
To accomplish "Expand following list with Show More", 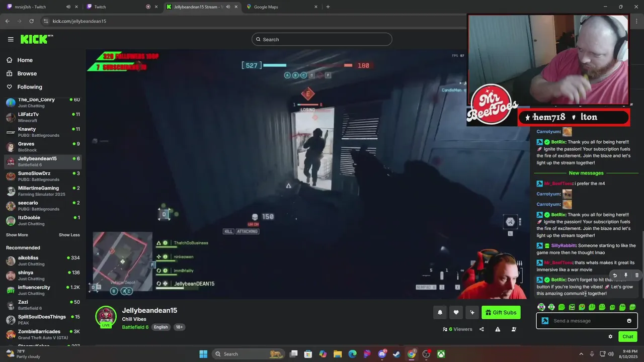I will pyautogui.click(x=17, y=235).
